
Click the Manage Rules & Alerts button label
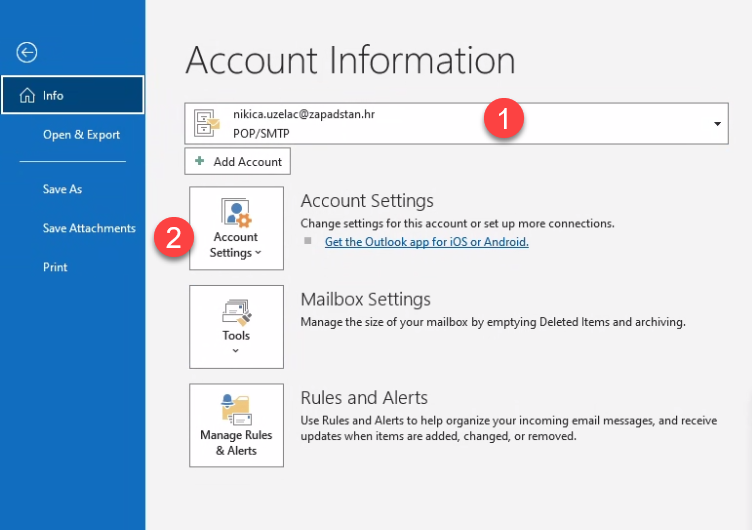pos(236,443)
